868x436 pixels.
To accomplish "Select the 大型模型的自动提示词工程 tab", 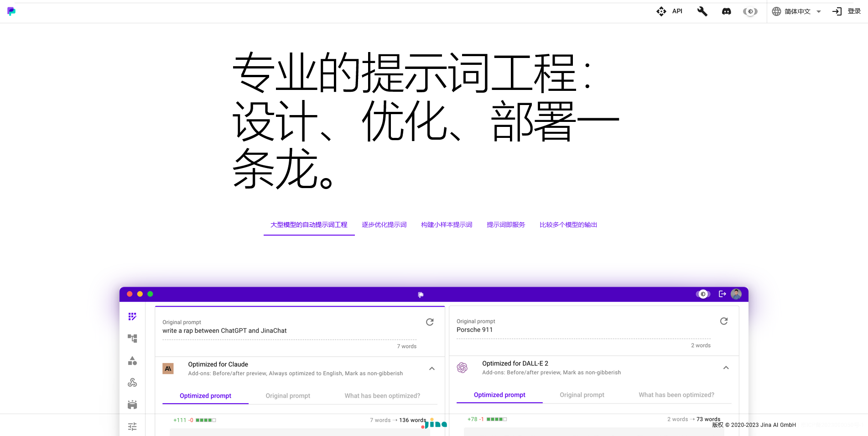I will (309, 225).
